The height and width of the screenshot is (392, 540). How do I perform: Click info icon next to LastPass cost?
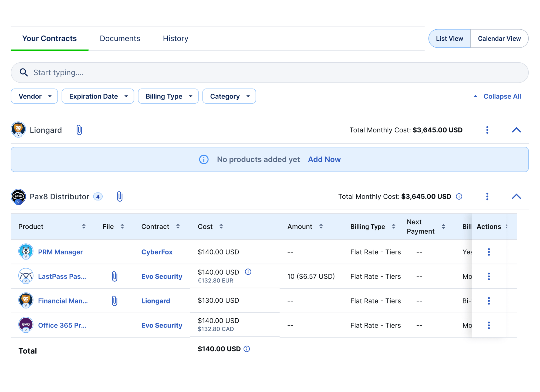click(248, 272)
